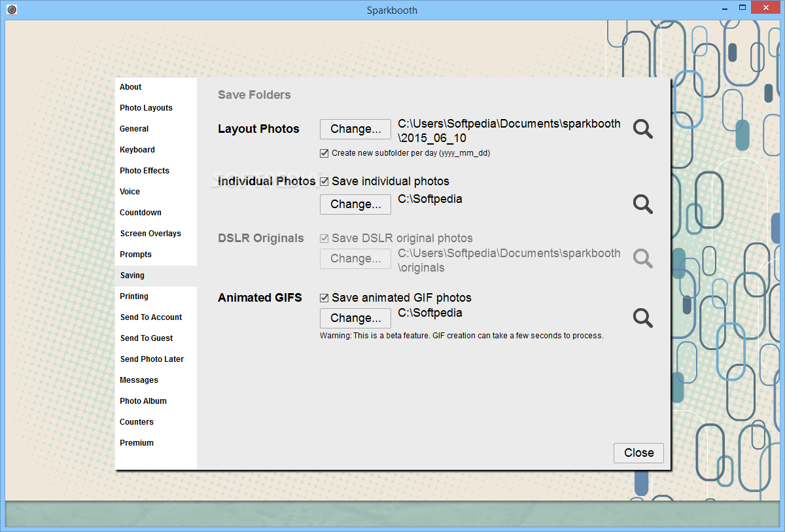This screenshot has height=532, width=785.
Task: Open the Countdown section
Action: click(156, 213)
